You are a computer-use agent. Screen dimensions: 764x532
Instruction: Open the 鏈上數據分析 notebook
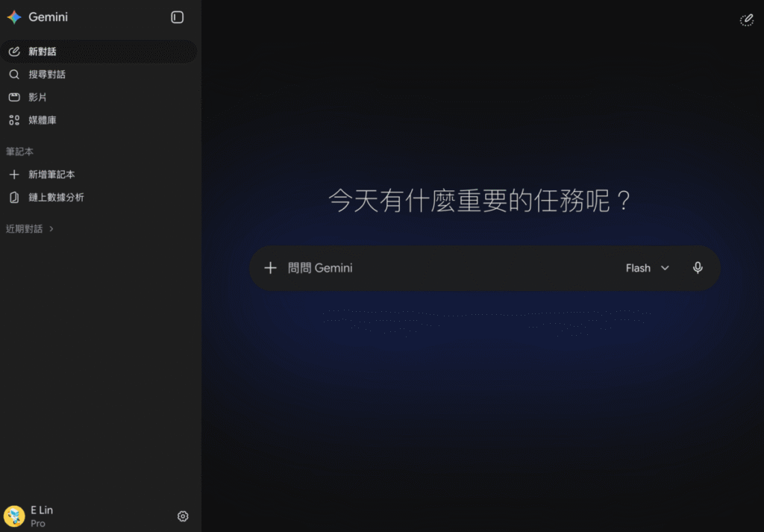(x=99, y=197)
